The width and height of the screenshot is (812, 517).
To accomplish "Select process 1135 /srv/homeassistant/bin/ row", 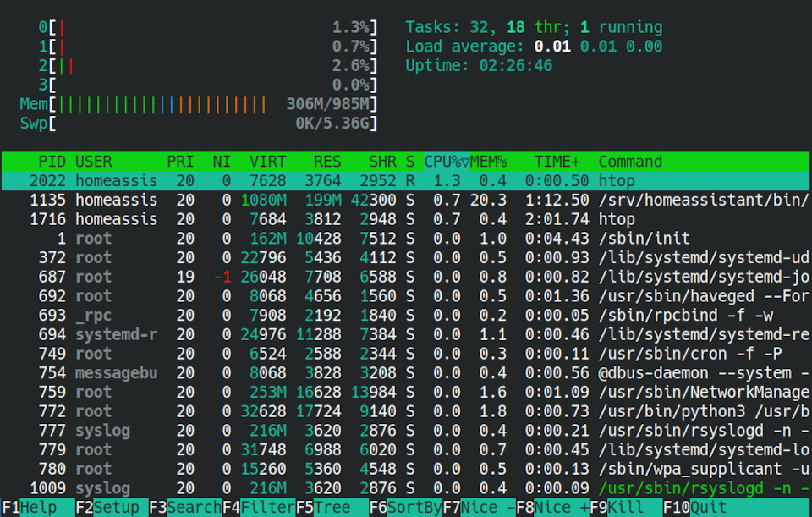I will [x=406, y=200].
